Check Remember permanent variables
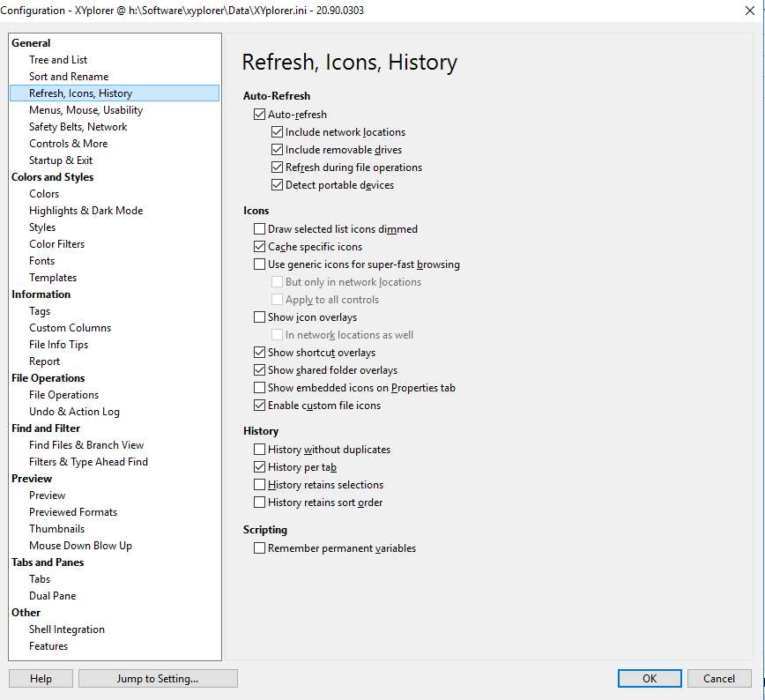The height and width of the screenshot is (700, 765). (260, 547)
